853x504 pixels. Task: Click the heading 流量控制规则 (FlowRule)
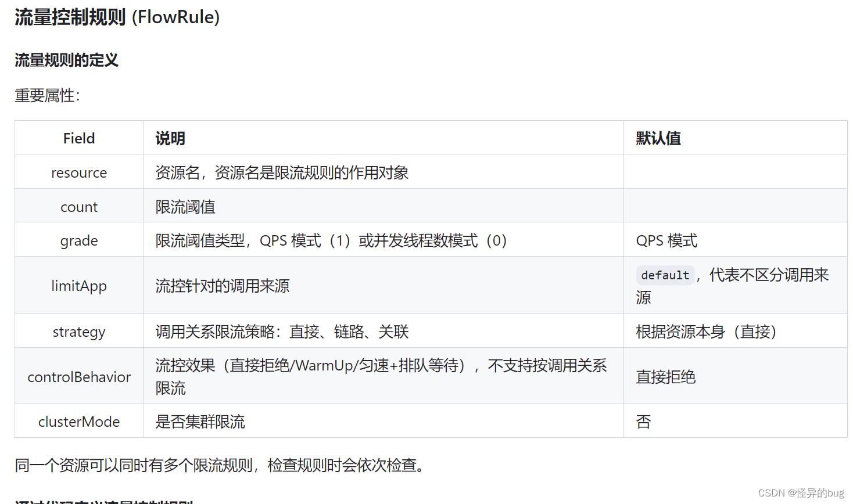pos(116,17)
